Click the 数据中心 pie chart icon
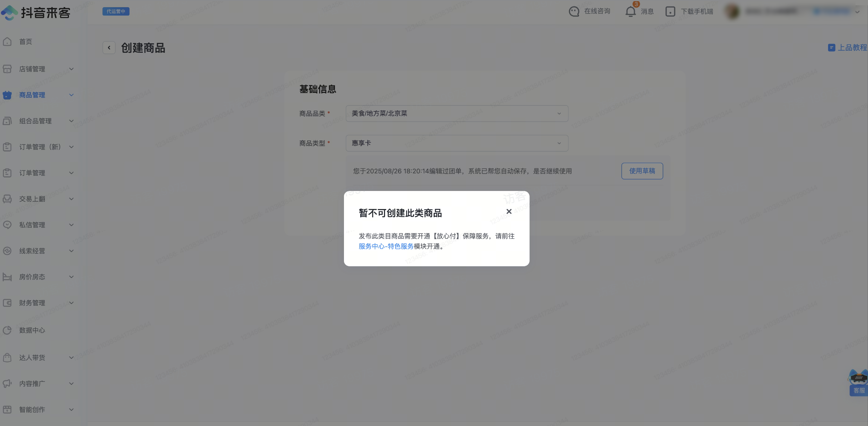Viewport: 868px width, 426px height. (x=7, y=330)
